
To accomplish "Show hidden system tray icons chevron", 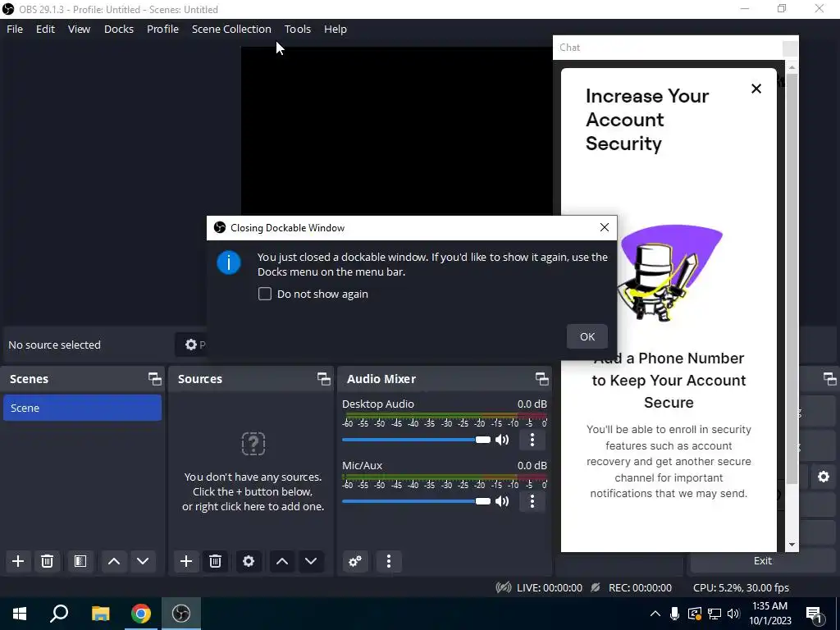I will pos(655,614).
